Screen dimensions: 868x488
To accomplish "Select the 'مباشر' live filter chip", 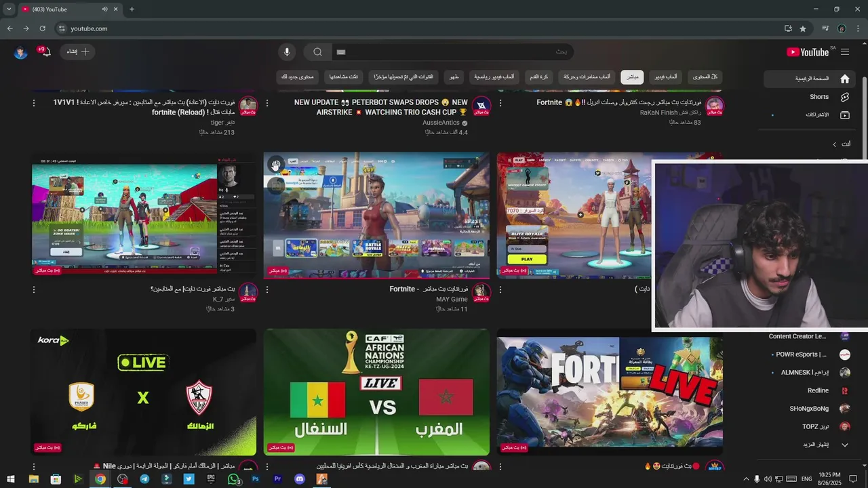I will pos(632,77).
